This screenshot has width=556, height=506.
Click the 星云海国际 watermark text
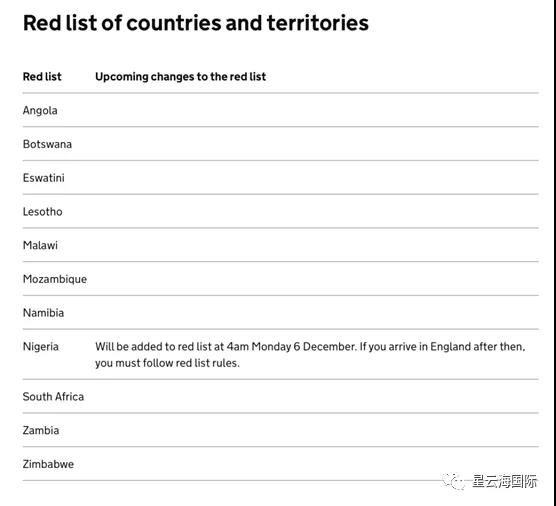(x=505, y=482)
